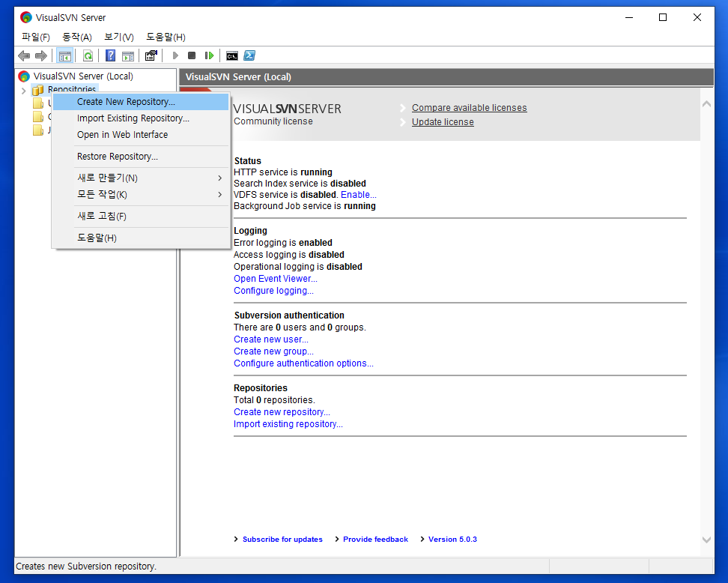Stop the server with stop icon
728x583 pixels.
point(191,55)
